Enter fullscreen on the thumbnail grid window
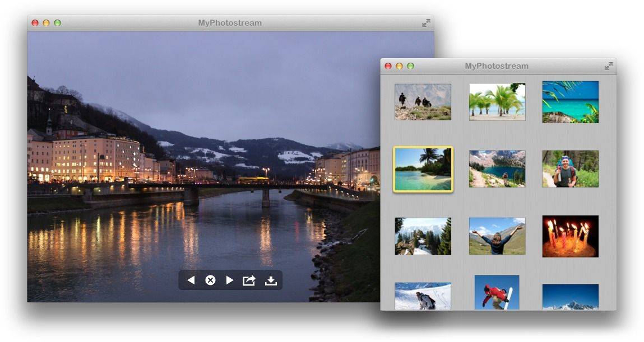The width and height of the screenshot is (644, 342). click(609, 66)
